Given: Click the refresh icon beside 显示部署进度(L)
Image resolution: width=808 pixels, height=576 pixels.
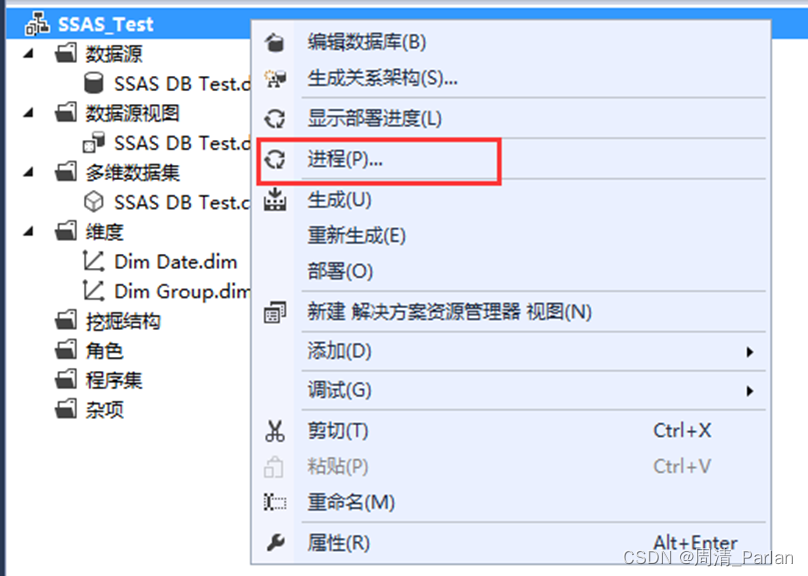Looking at the screenshot, I should (x=273, y=119).
